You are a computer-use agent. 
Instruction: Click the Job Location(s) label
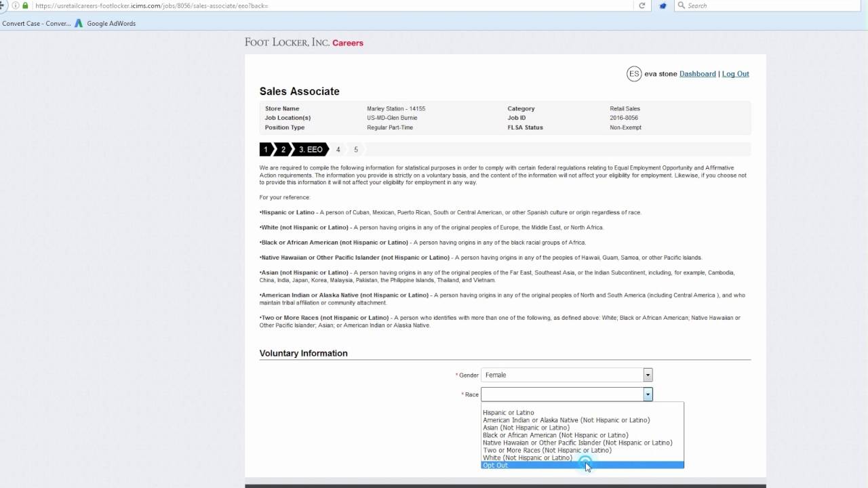click(288, 118)
